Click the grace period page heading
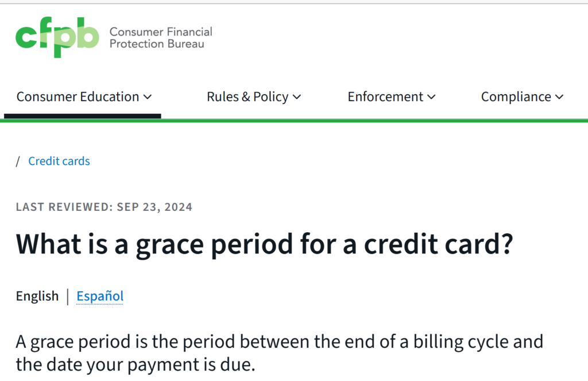This screenshot has width=588, height=381. (264, 244)
